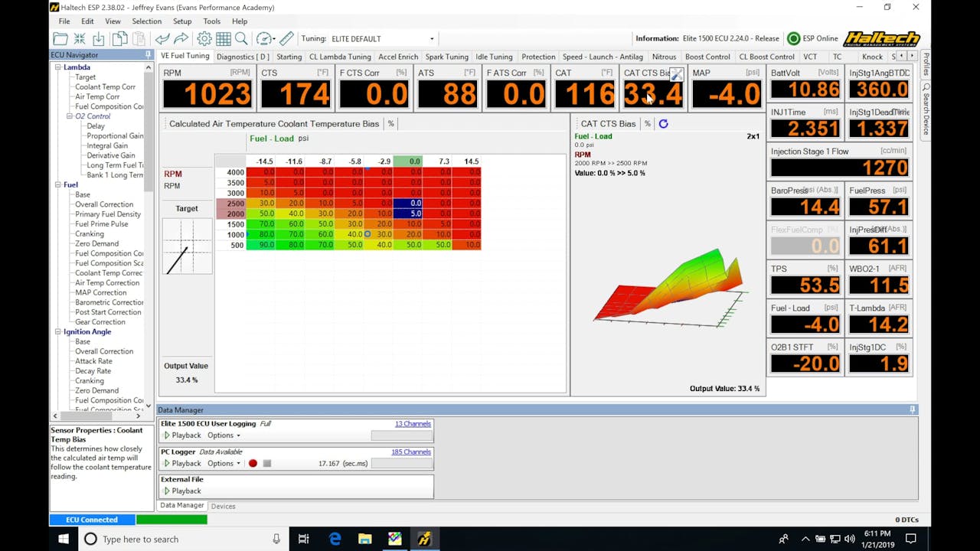Open the 185 Channels link for PC Logger

410,452
